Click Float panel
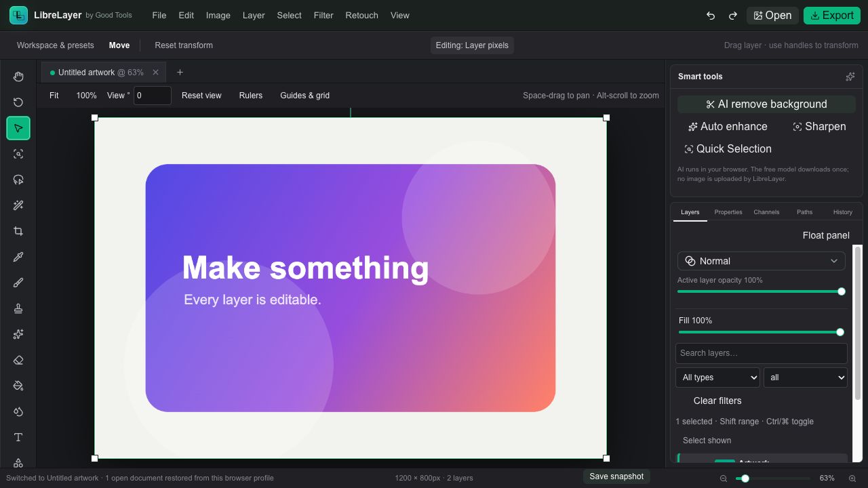 pyautogui.click(x=826, y=235)
